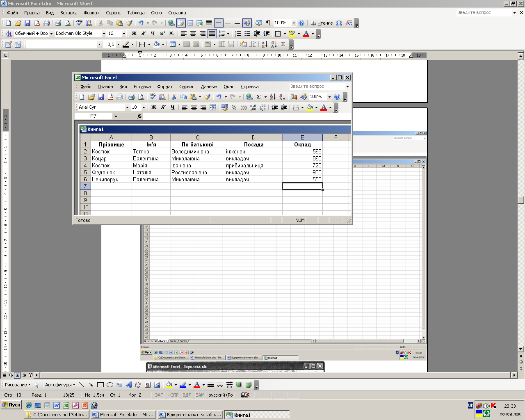
Task: Save the Word document using the diskette icon
Action: coord(27,23)
